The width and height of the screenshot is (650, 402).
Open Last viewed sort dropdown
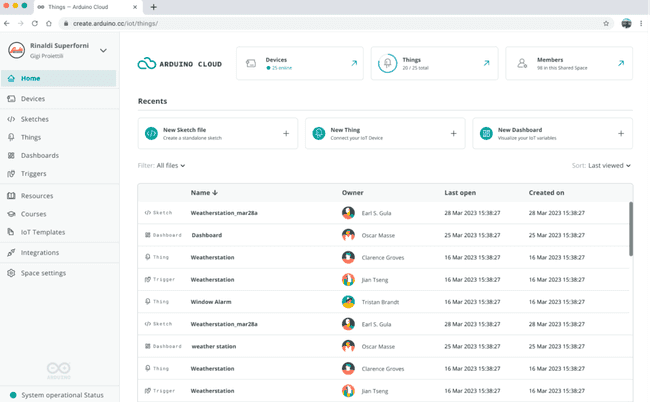point(609,166)
